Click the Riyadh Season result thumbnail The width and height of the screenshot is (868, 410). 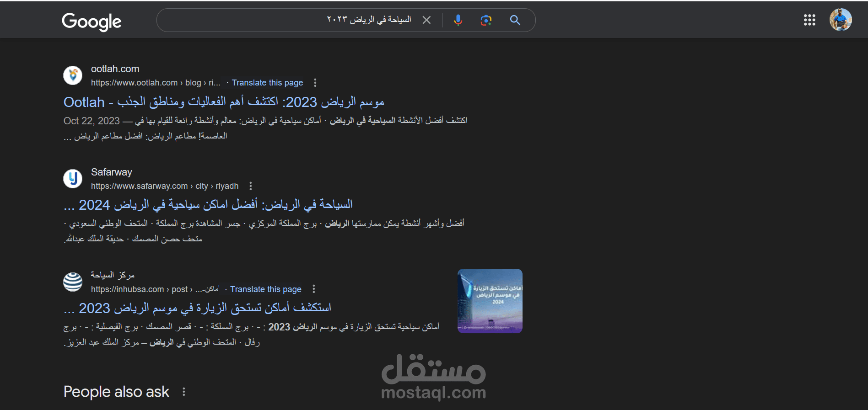tap(490, 301)
